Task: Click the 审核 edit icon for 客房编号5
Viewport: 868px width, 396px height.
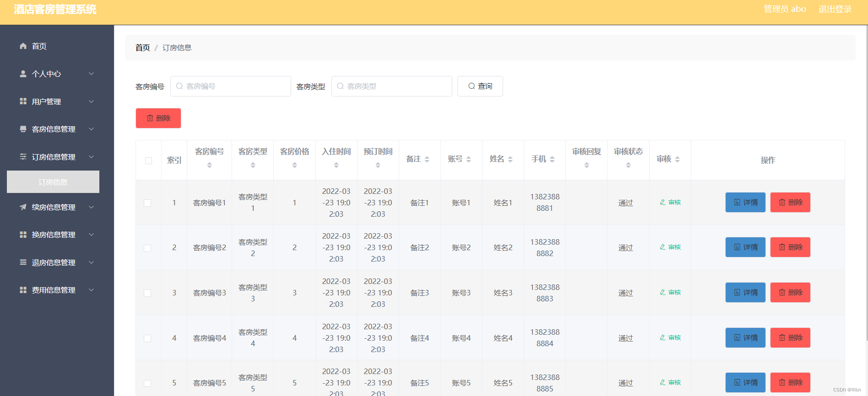Action: pos(662,382)
